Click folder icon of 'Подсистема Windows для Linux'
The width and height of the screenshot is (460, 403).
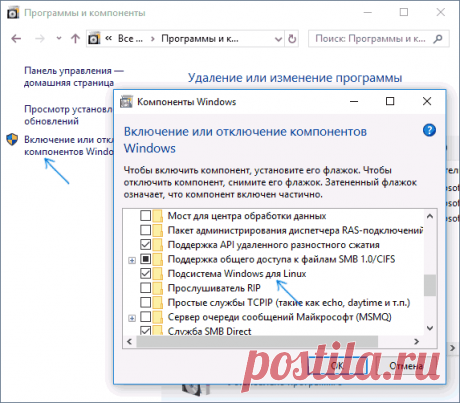158,274
